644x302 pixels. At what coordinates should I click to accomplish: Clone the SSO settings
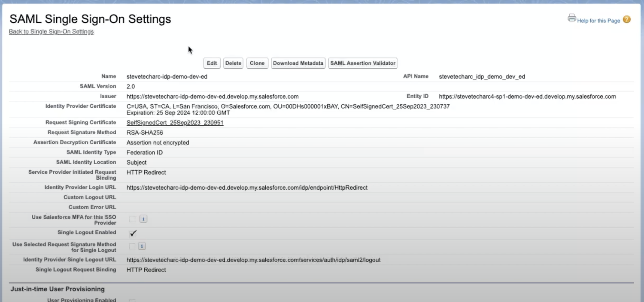[x=257, y=63]
